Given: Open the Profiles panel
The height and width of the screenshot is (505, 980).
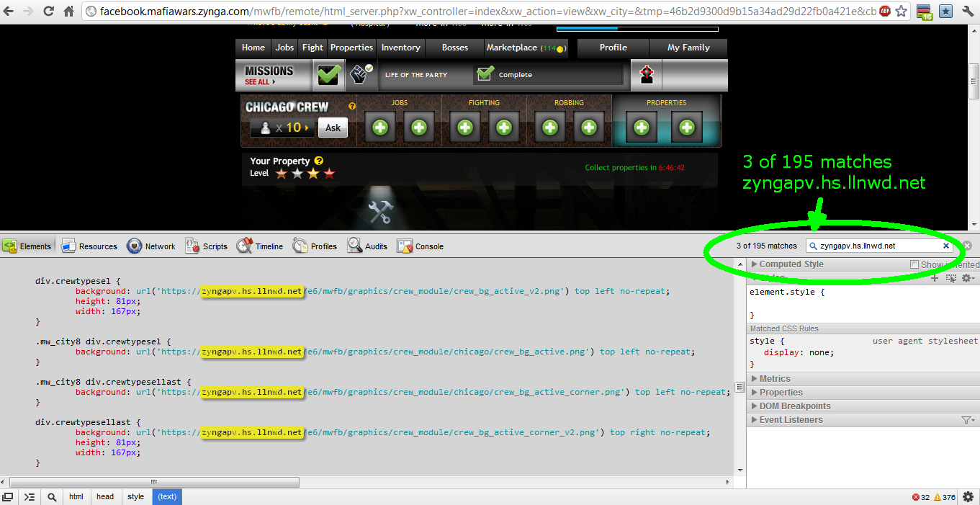Looking at the screenshot, I should pos(315,246).
